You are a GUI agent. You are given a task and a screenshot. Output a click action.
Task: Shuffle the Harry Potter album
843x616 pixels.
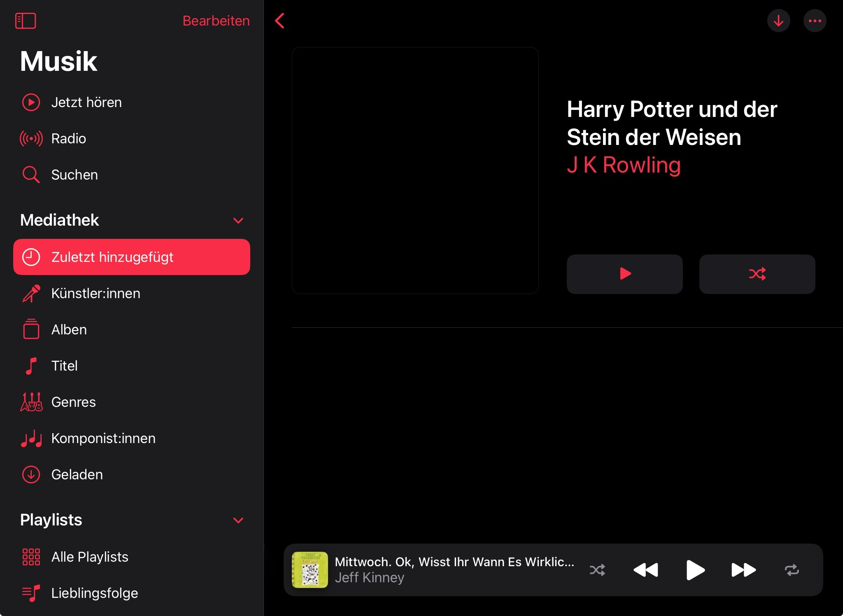click(757, 274)
